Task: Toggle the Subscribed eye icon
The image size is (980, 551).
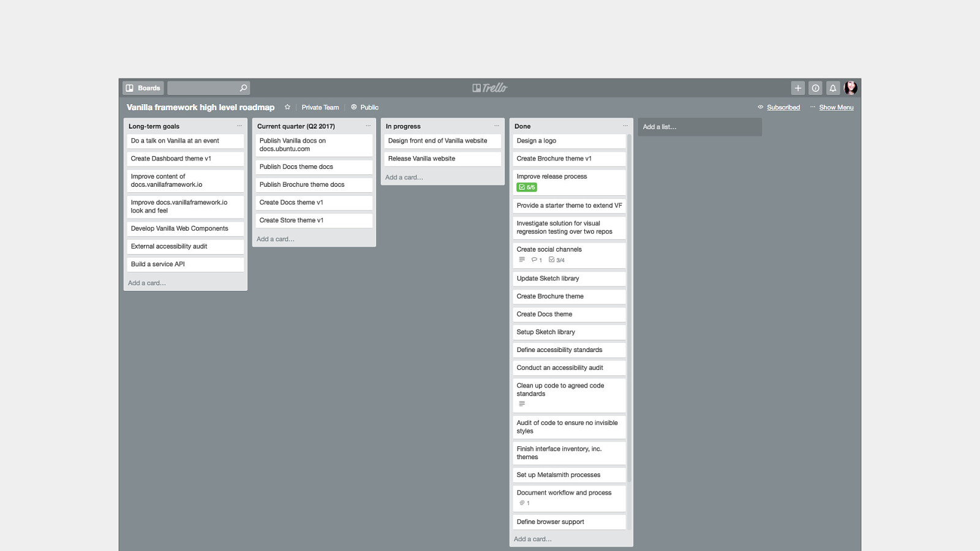Action: (x=761, y=107)
